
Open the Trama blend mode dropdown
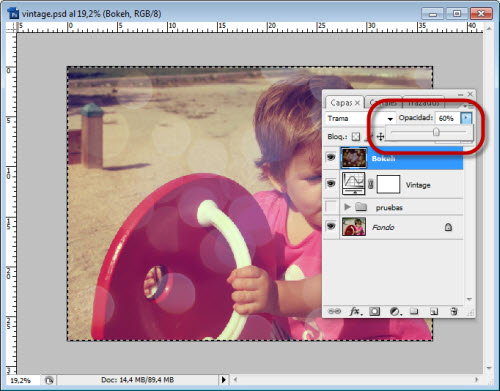(x=360, y=118)
